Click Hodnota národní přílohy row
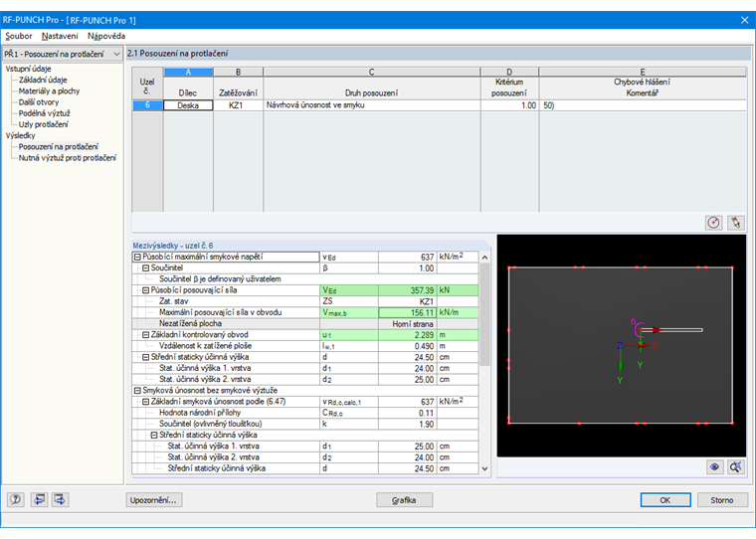The width and height of the screenshot is (756, 539). click(304, 413)
